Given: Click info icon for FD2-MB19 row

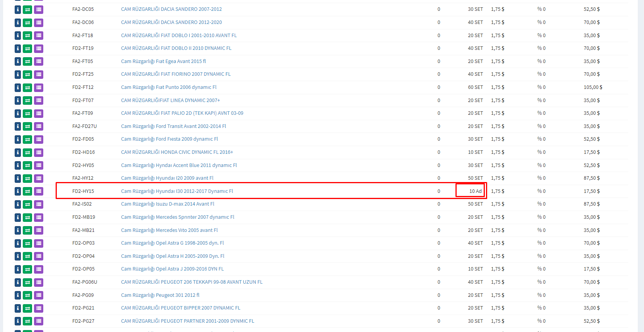Looking at the screenshot, I should [x=18, y=217].
